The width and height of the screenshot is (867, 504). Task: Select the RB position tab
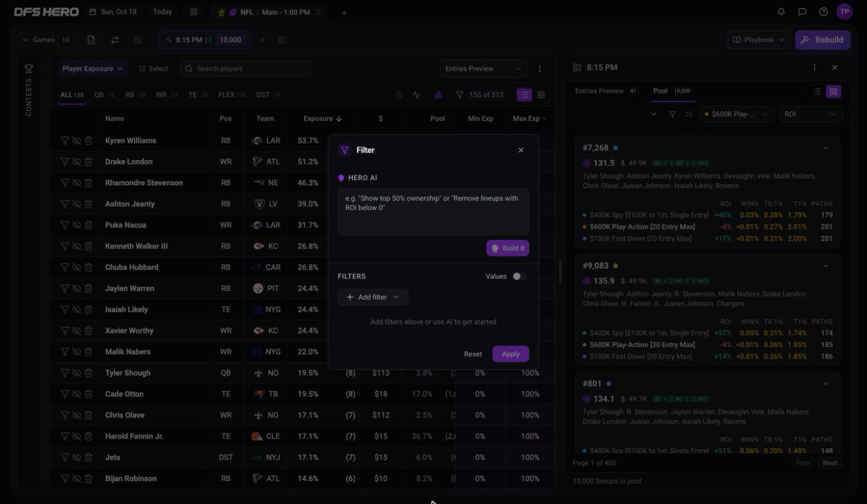coord(135,95)
